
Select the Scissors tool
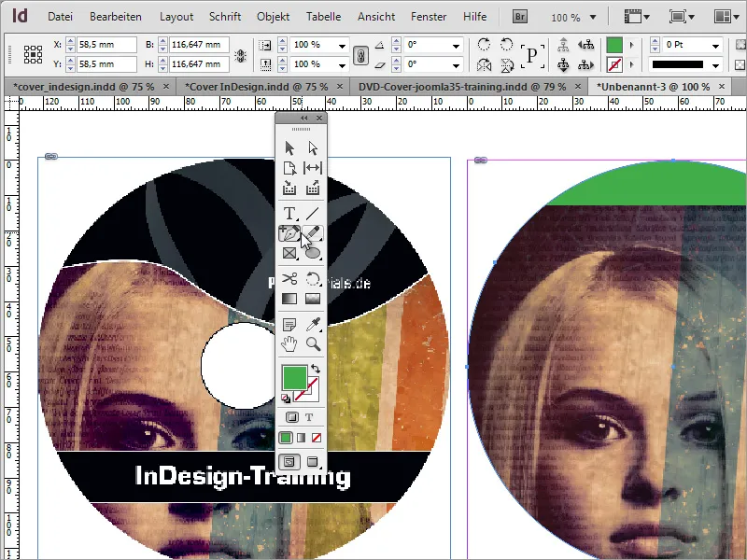pos(289,278)
